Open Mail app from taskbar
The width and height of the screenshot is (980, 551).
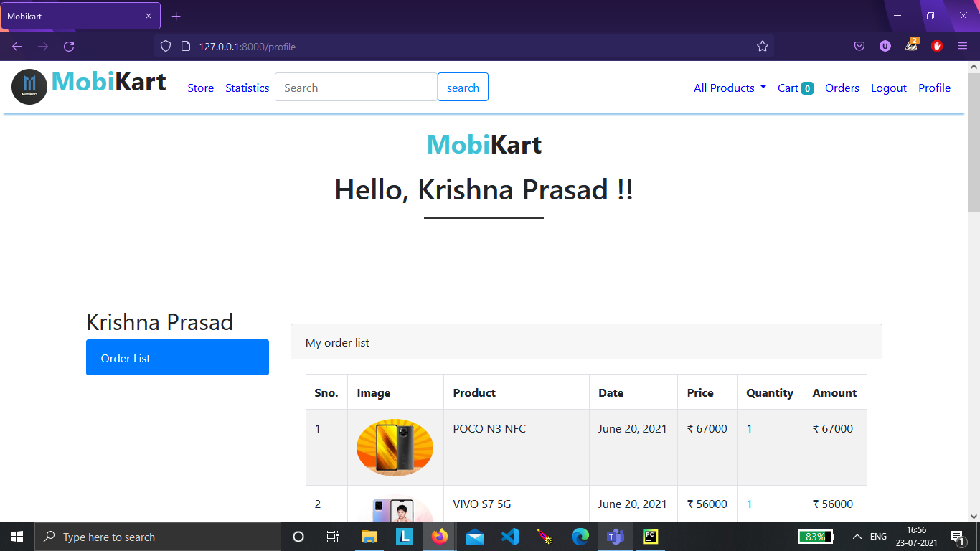[475, 537]
